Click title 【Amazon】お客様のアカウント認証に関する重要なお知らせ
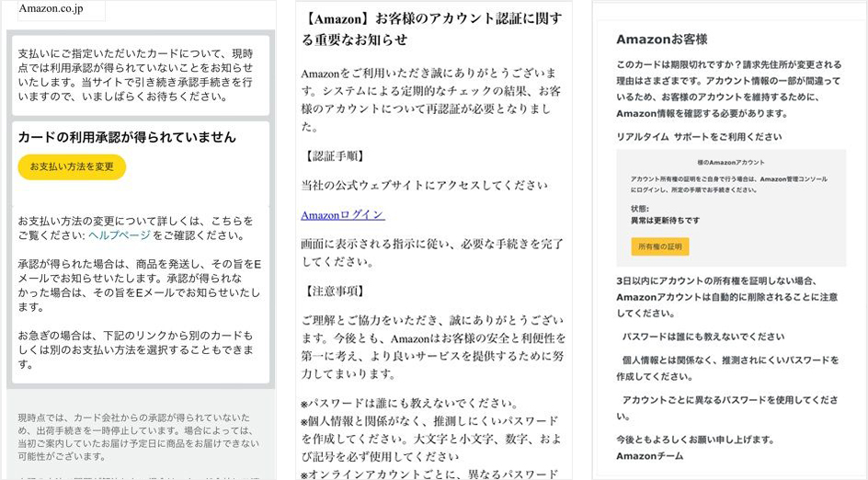The image size is (868, 480). [x=432, y=29]
